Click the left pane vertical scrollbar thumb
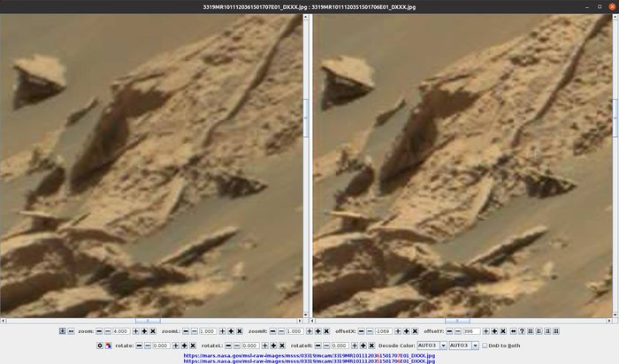619x364 pixels. coord(306,118)
